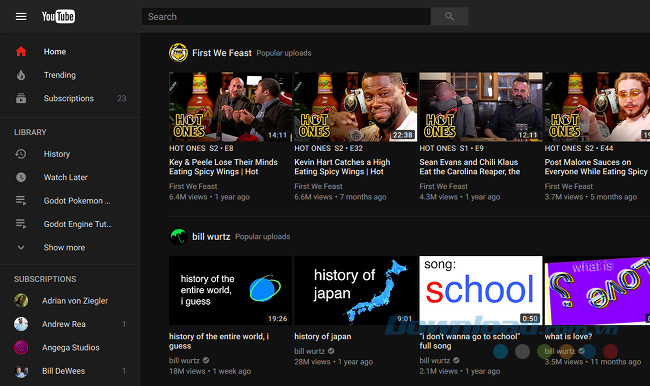
Task: Click 'bill wurtz' under the school song video
Action: click(x=435, y=361)
